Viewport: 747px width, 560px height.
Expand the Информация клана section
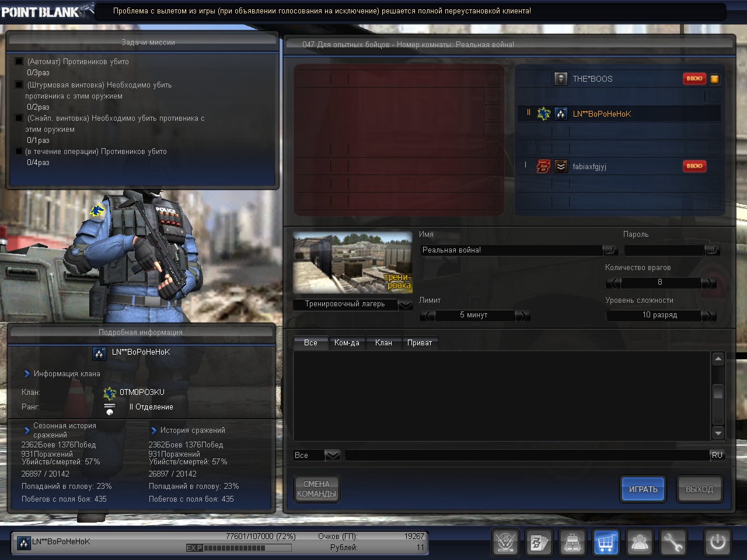click(27, 373)
